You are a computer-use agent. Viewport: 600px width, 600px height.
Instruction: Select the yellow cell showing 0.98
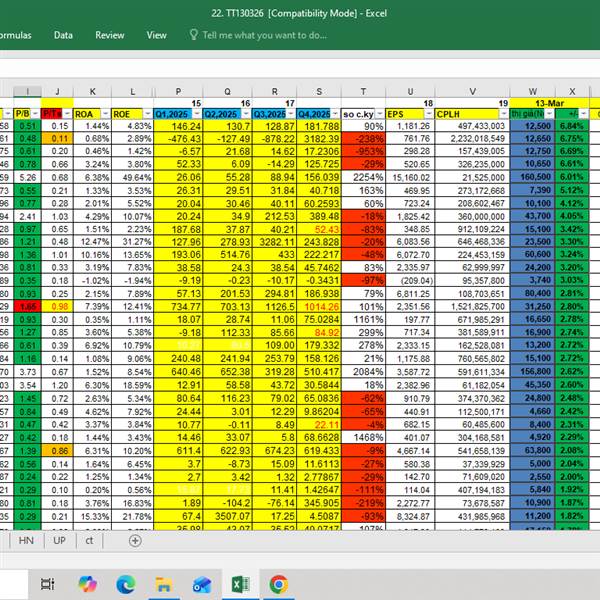(57, 307)
